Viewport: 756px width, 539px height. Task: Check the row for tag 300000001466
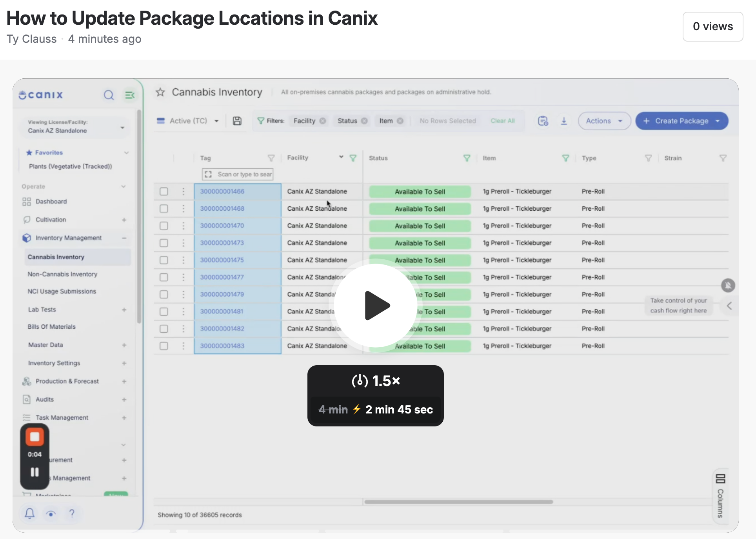tap(164, 191)
